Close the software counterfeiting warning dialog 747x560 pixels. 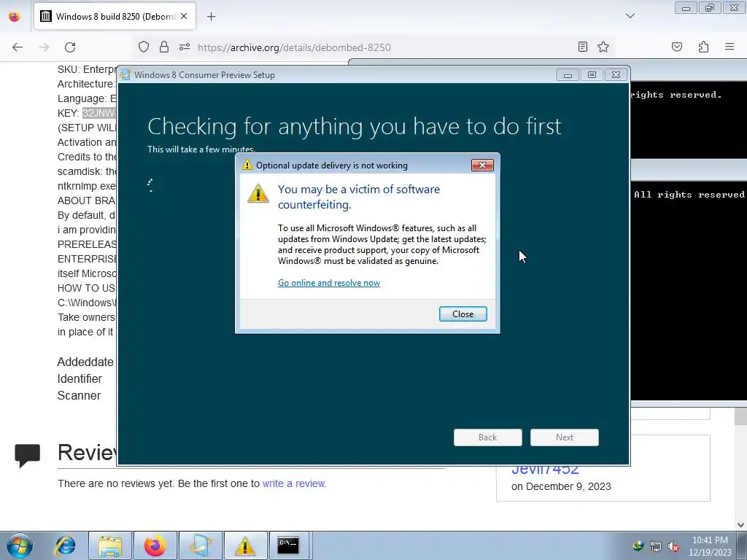pos(462,314)
